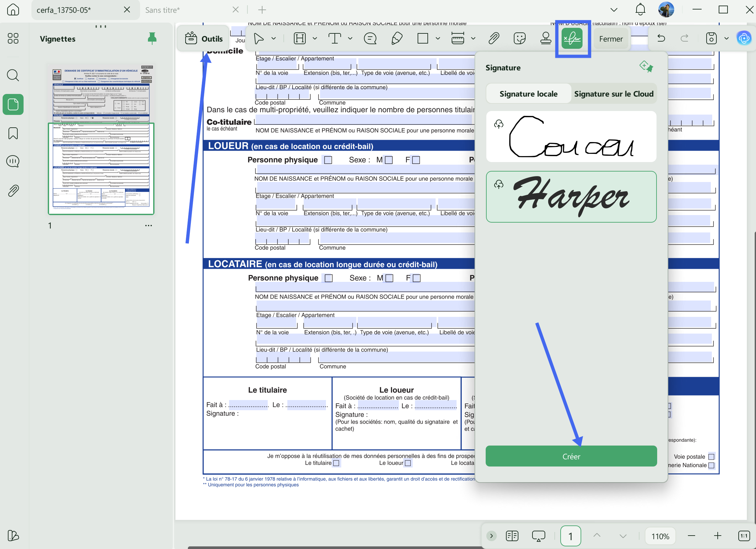This screenshot has height=549, width=756.
Task: Select the Harper signature thumbnail
Action: coord(571,197)
